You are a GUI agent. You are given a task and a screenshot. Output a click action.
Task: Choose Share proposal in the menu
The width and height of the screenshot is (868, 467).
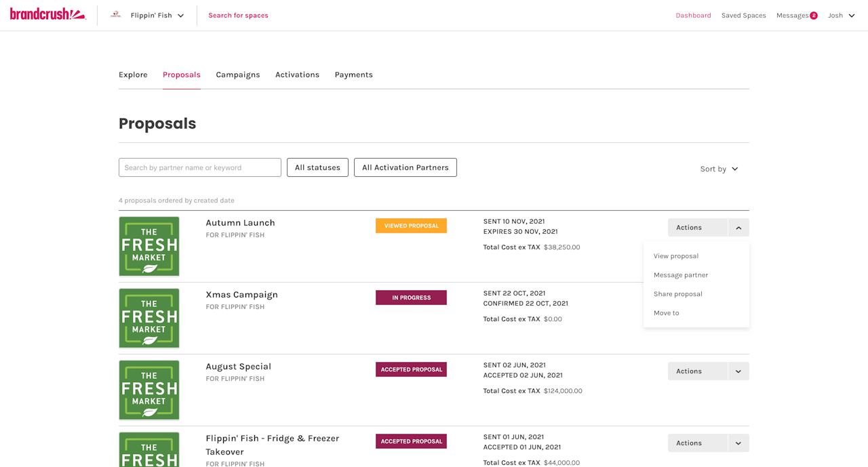coord(677,294)
